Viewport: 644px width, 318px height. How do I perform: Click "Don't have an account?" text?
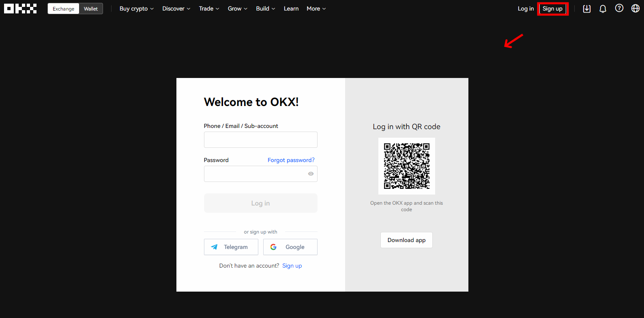coord(249,266)
